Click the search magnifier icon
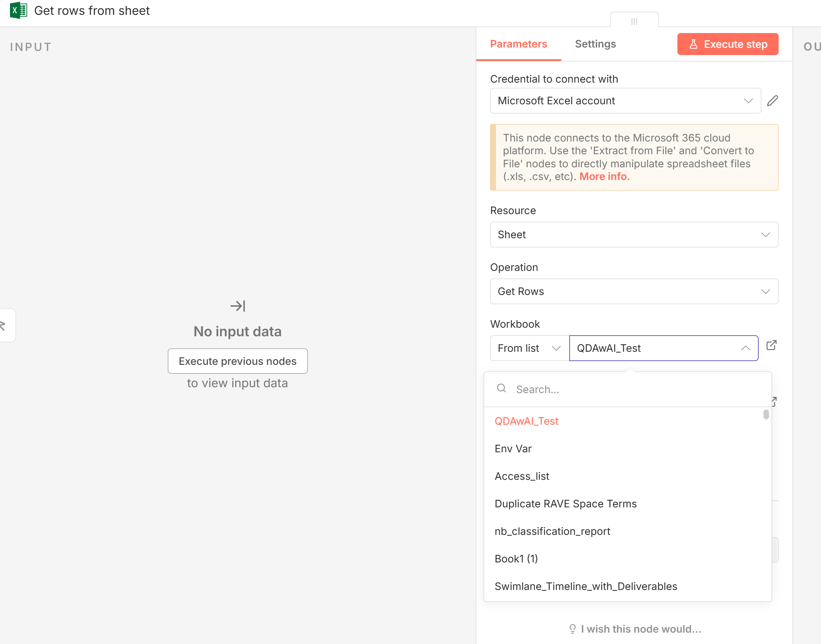The image size is (821, 644). pyautogui.click(x=501, y=388)
